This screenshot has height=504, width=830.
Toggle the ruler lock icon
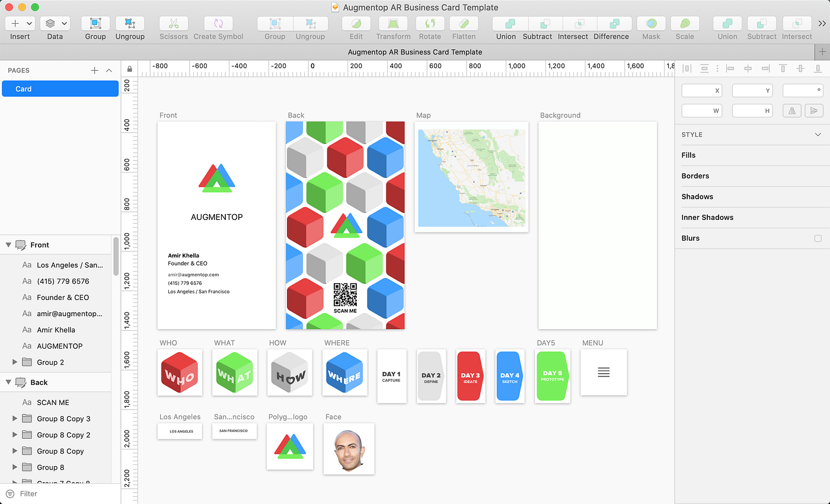(129, 69)
